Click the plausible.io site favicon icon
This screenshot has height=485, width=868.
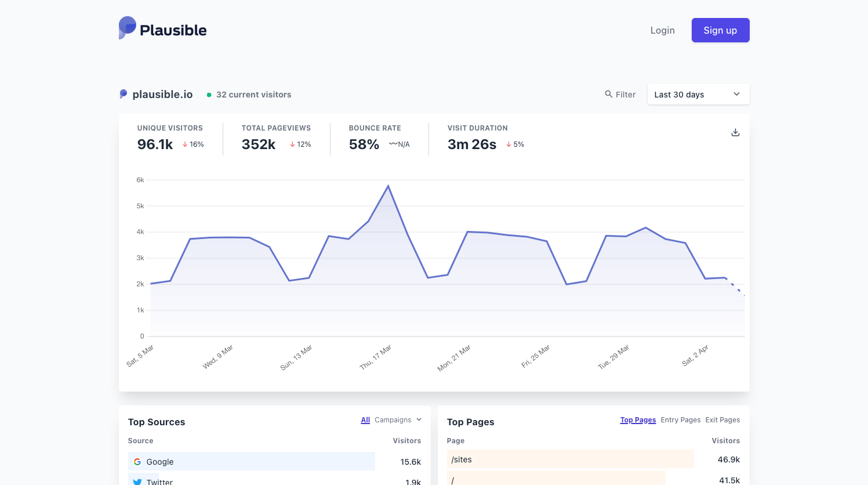coord(123,94)
